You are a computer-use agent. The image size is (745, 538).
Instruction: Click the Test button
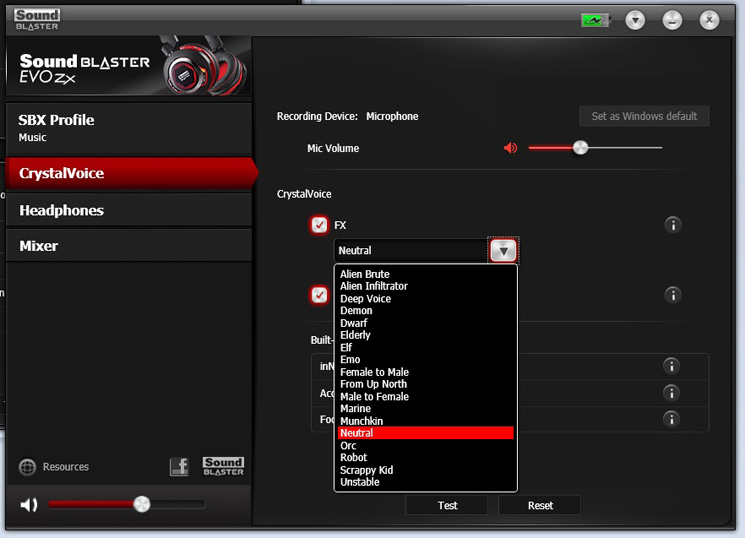[447, 505]
